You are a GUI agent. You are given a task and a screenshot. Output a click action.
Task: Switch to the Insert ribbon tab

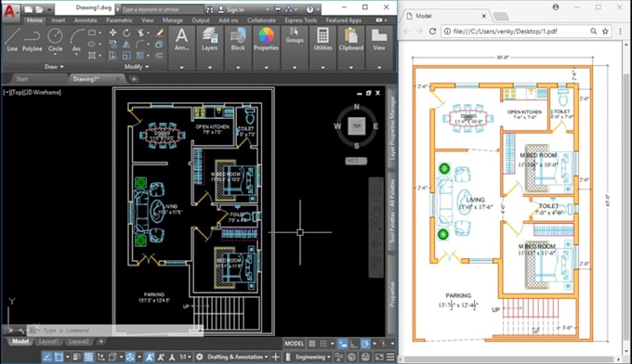point(59,20)
